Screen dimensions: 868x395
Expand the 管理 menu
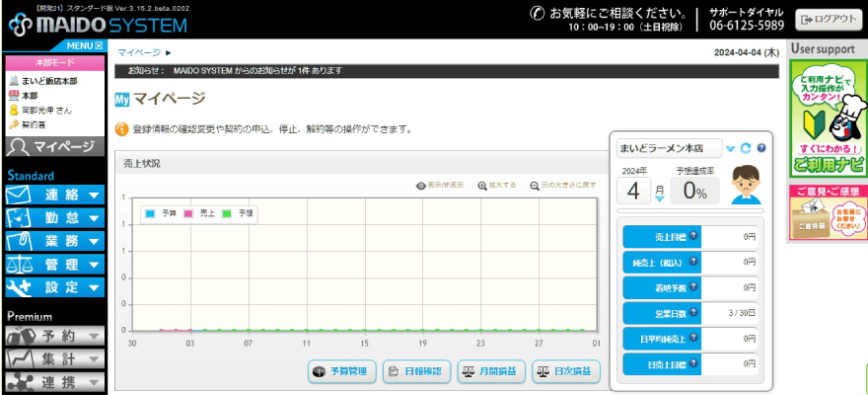coord(55,265)
